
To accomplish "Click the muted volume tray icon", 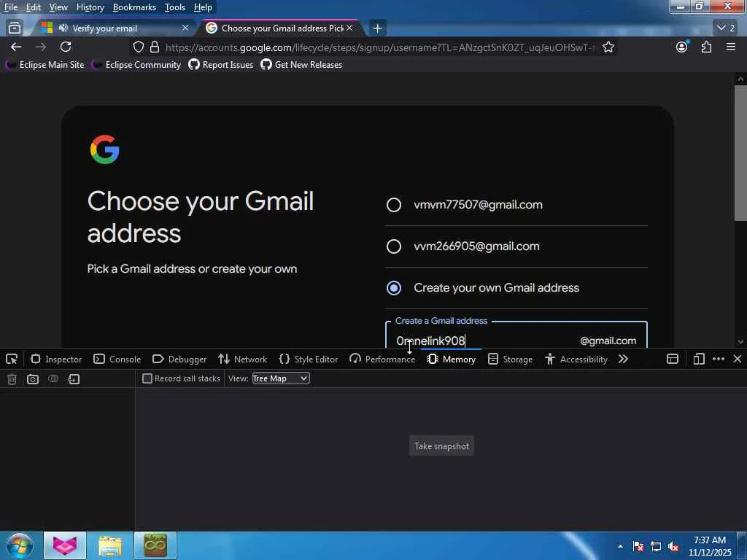I will (x=673, y=546).
